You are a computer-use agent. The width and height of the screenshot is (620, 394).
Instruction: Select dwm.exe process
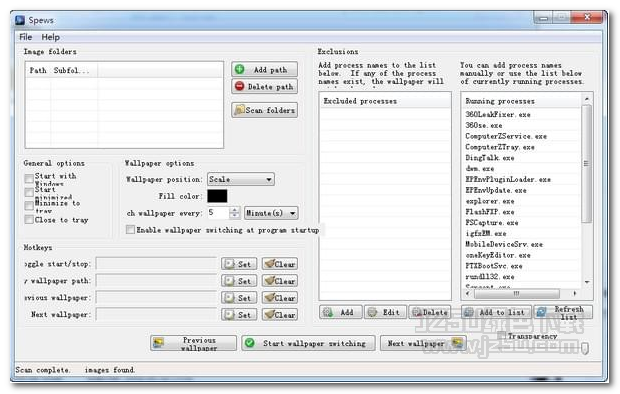[x=480, y=169]
